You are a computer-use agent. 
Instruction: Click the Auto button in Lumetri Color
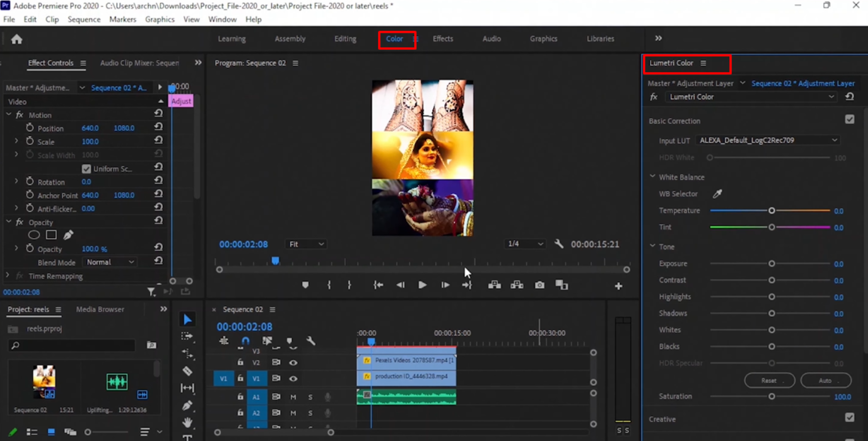click(825, 380)
